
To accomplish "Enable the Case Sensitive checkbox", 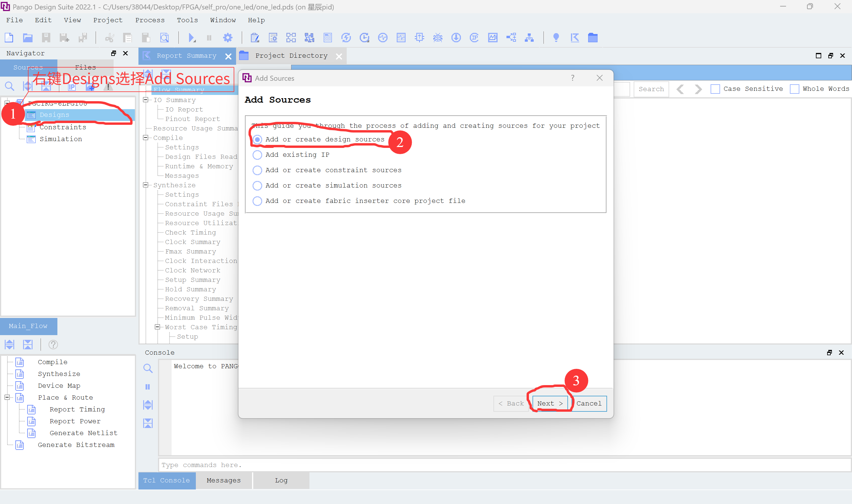I will pos(715,89).
